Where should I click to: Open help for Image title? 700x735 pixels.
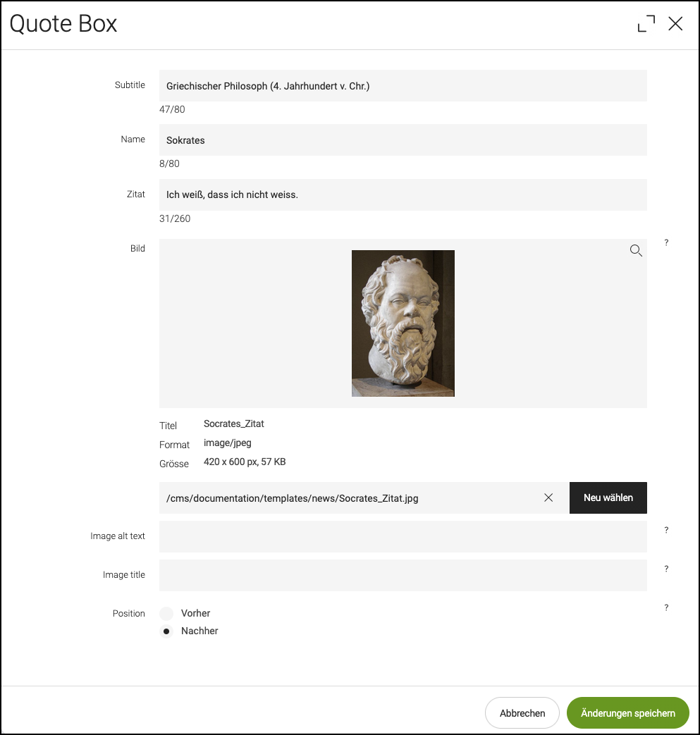pyautogui.click(x=666, y=569)
